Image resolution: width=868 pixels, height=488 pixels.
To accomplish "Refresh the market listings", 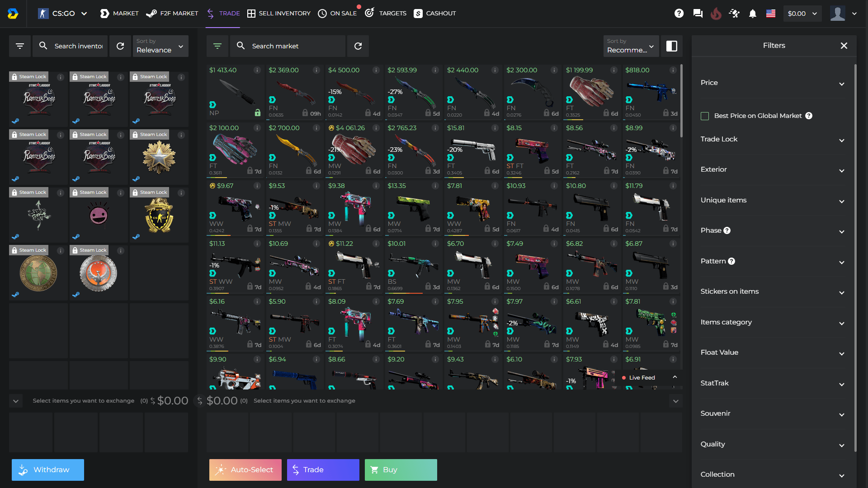I will [358, 46].
